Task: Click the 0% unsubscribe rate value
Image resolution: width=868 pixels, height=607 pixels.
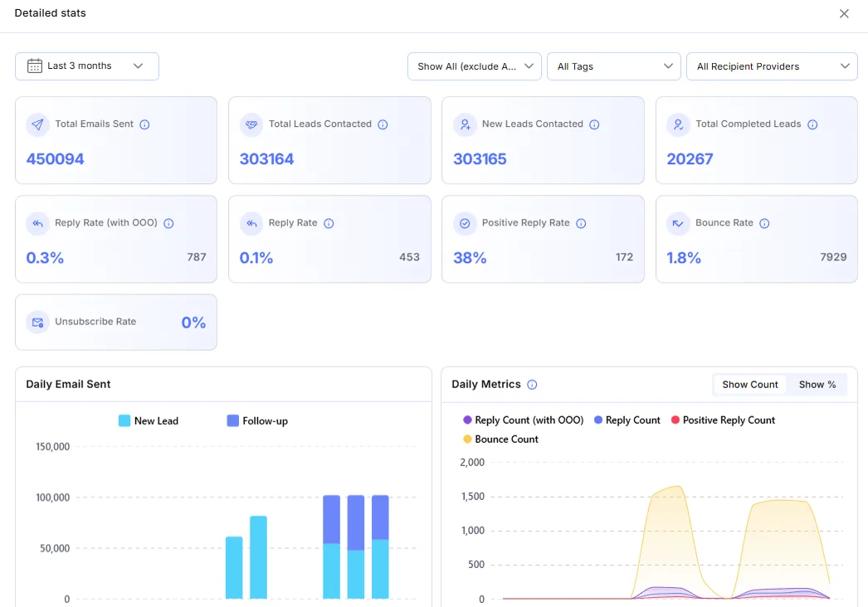Action: (193, 323)
